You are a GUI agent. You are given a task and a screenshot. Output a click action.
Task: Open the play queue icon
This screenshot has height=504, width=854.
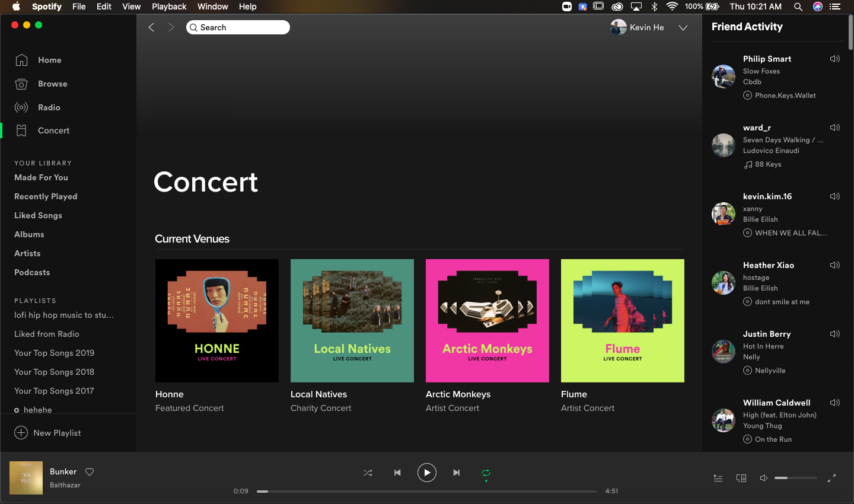pos(718,478)
